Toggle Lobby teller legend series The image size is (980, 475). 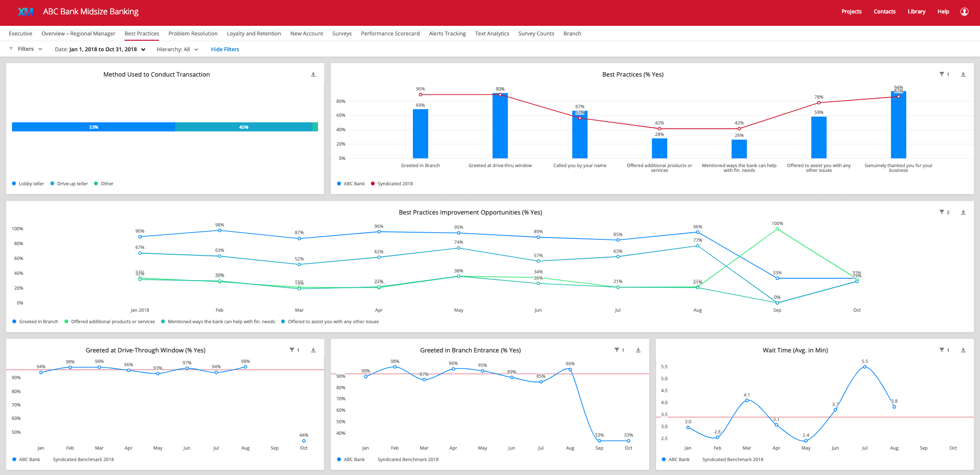point(28,184)
